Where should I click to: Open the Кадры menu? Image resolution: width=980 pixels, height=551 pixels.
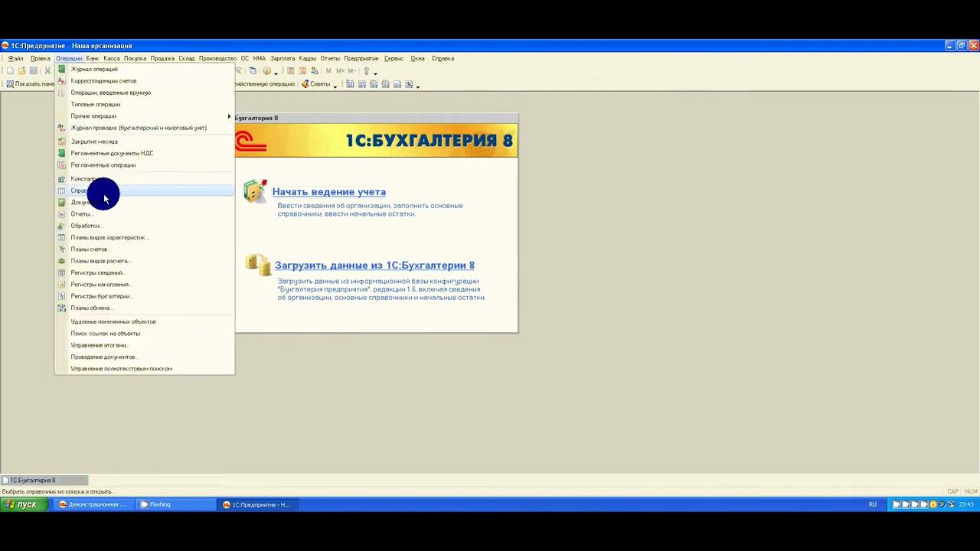(308, 58)
